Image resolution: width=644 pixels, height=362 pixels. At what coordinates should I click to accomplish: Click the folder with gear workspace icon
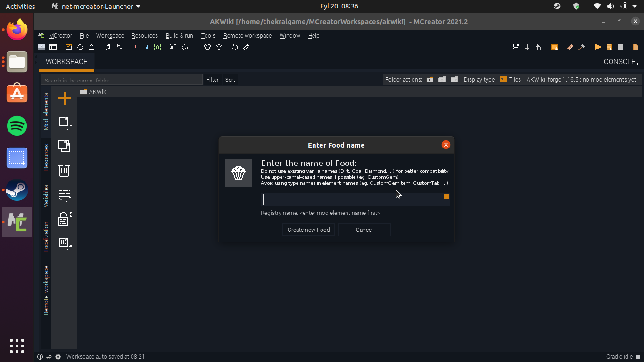tap(554, 47)
